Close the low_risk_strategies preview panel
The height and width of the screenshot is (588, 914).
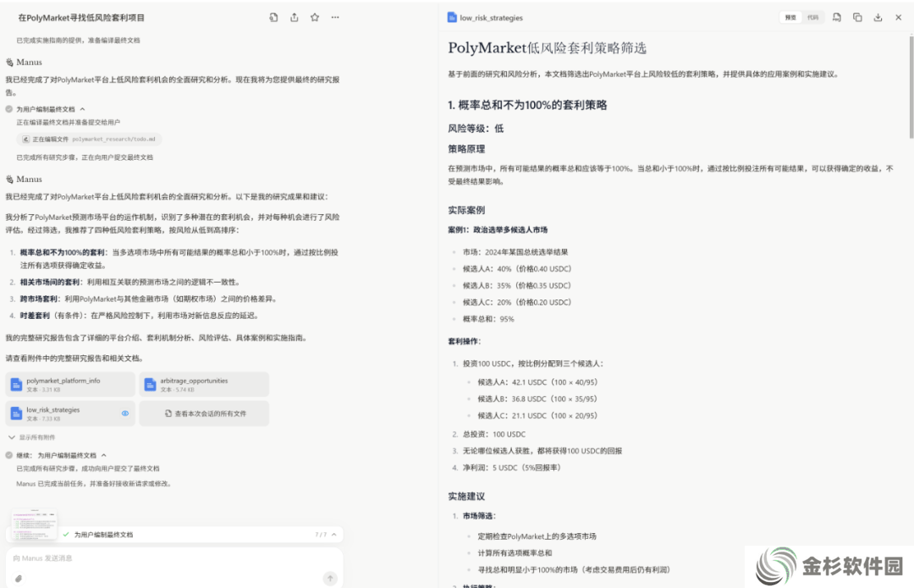pyautogui.click(x=898, y=18)
